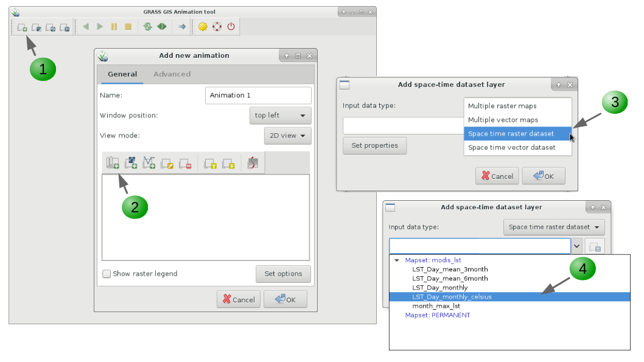The height and width of the screenshot is (362, 644).
Task: Enable Show raster legend checkbox
Action: (x=107, y=274)
